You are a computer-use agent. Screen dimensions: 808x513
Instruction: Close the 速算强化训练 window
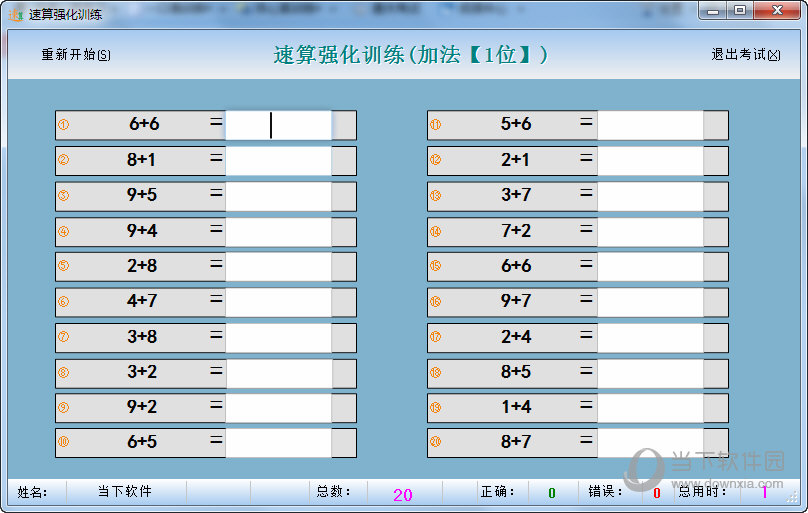777,10
